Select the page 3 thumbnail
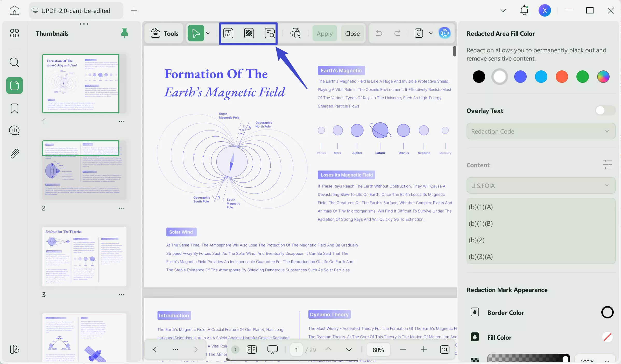The height and width of the screenshot is (364, 621). click(x=84, y=257)
